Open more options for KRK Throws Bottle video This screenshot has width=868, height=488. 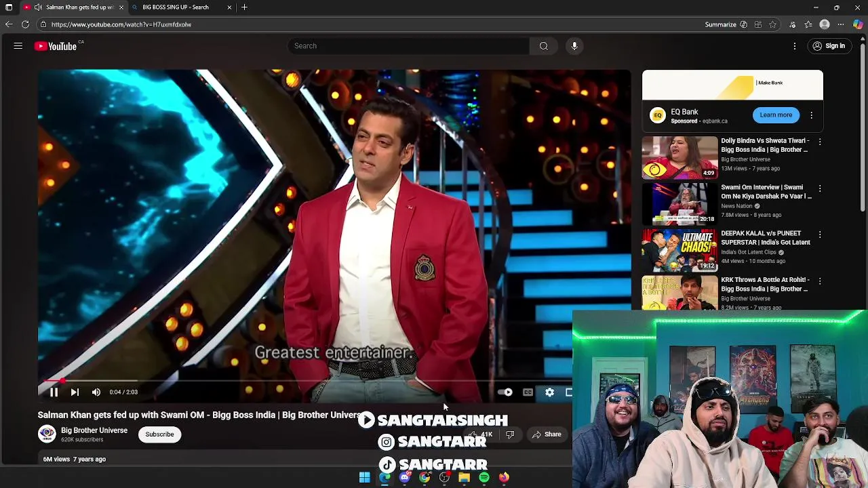[x=820, y=281]
